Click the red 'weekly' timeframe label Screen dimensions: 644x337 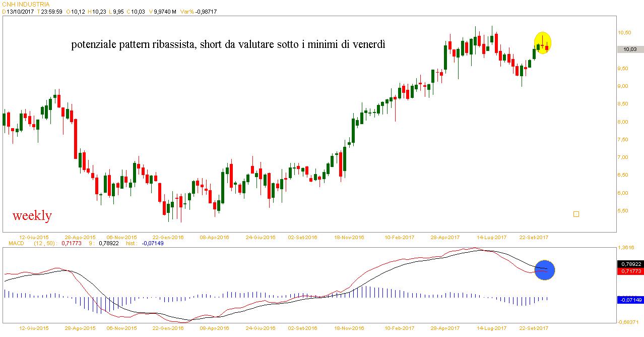point(32,216)
